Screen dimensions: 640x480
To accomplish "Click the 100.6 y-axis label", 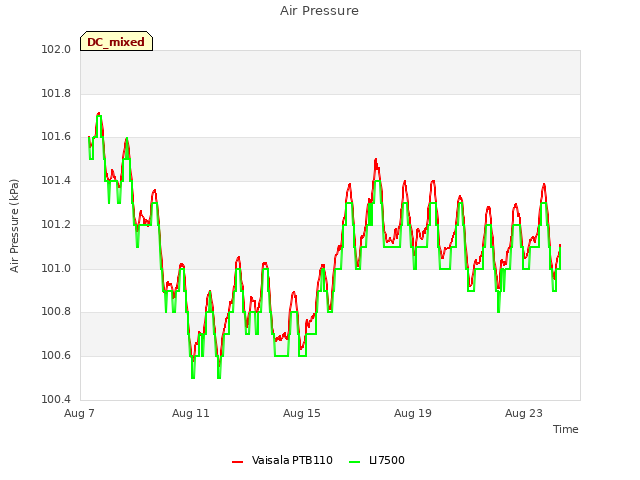I will click(x=56, y=356).
